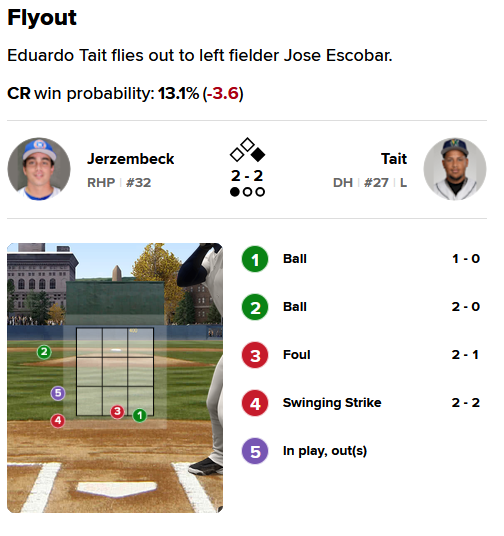
Task: Click the outs indicator dots
Action: (x=247, y=192)
